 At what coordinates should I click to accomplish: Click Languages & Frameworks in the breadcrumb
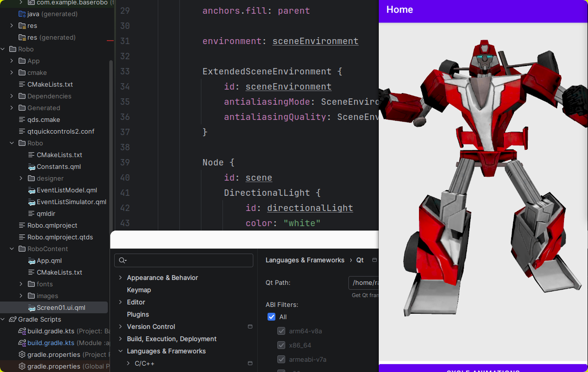(305, 260)
